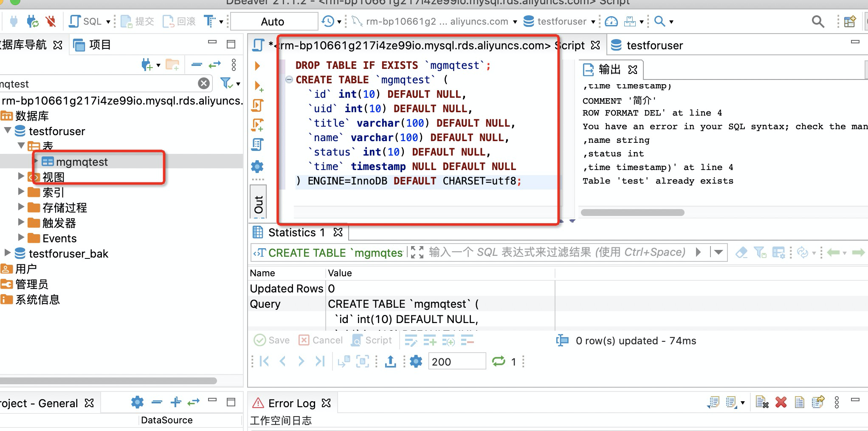The image size is (868, 431).
Task: Expand the 索引 folder
Action: click(21, 191)
